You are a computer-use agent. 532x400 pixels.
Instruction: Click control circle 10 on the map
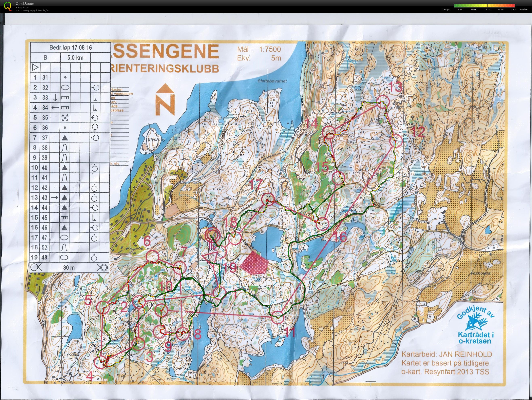(162, 310)
